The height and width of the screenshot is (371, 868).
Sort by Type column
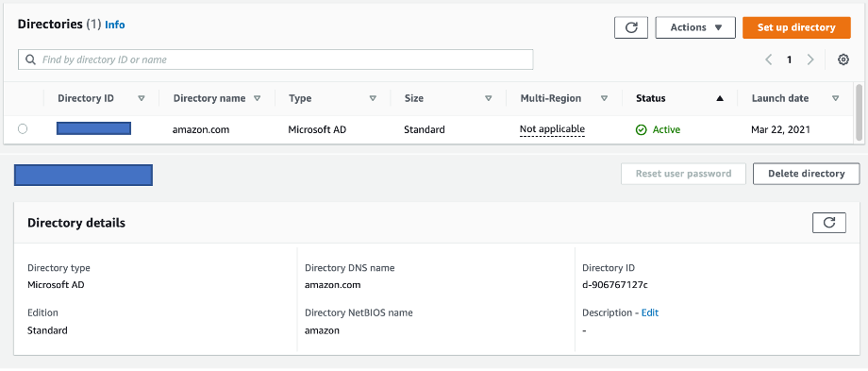click(373, 98)
